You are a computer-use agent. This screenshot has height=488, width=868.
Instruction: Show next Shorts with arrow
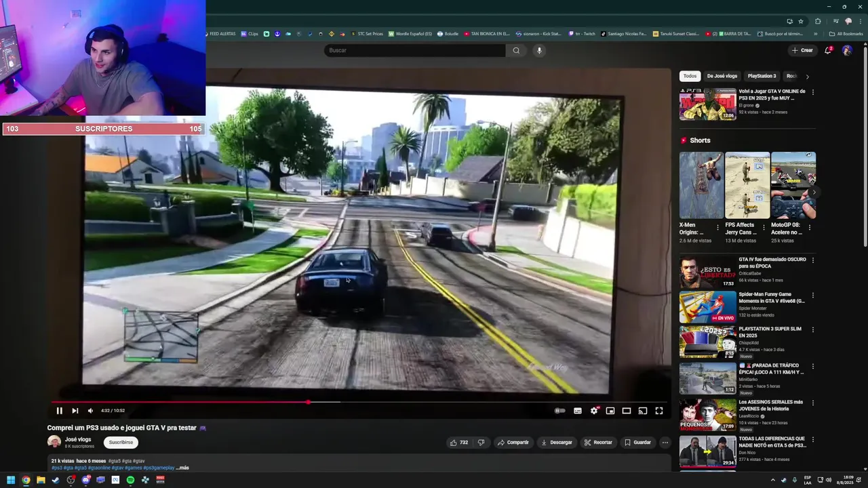pos(814,192)
